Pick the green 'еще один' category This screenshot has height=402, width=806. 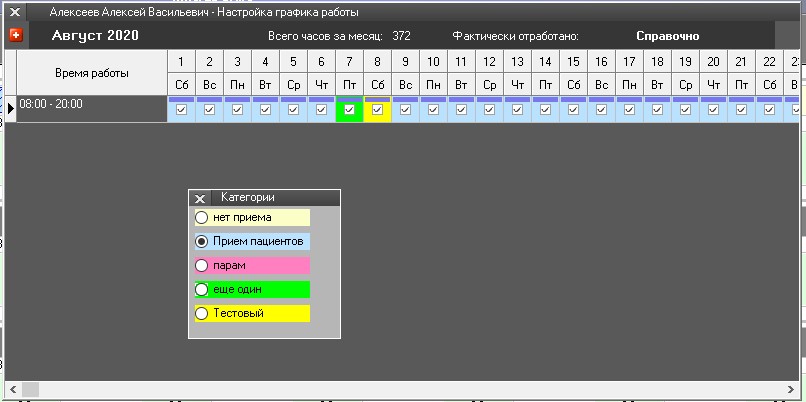pyautogui.click(x=201, y=290)
